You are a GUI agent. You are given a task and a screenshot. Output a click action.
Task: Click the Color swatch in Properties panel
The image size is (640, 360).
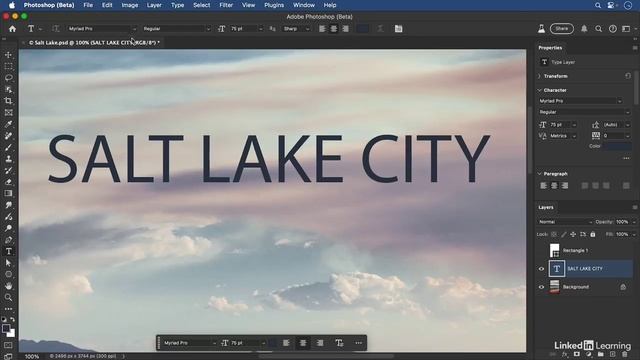click(x=618, y=147)
